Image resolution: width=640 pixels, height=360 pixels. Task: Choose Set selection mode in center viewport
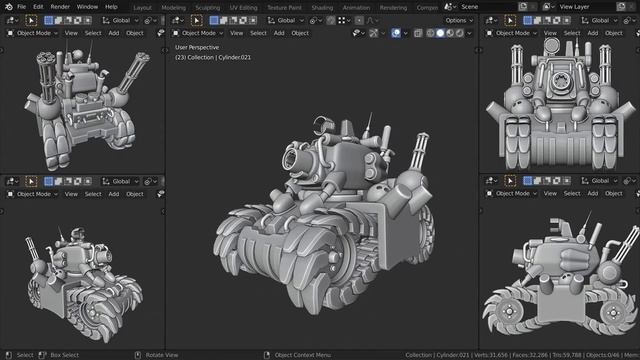click(214, 20)
